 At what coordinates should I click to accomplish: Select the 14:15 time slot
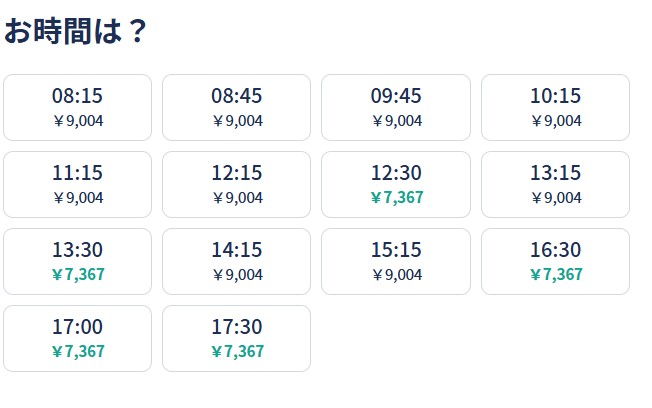pos(237,261)
